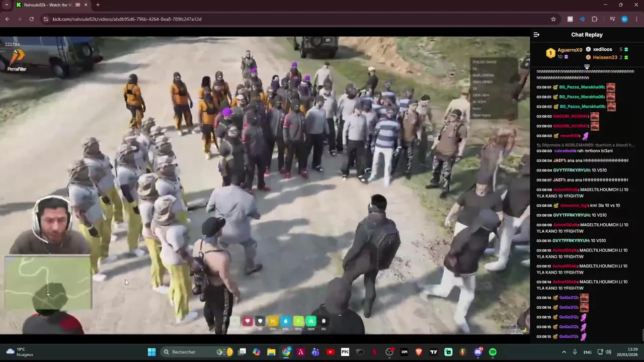Reload the Kick video page
The width and height of the screenshot is (644, 362).
coord(31,19)
